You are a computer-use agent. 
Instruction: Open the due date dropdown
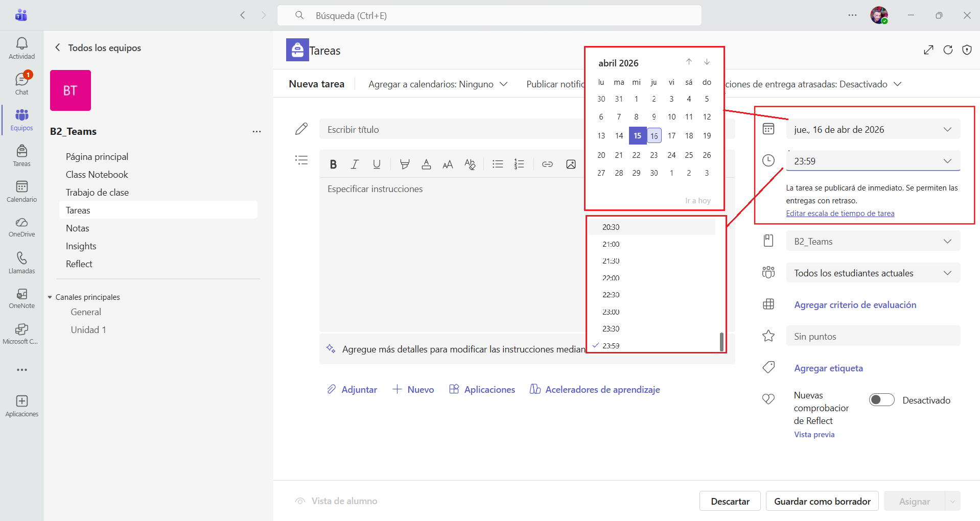coord(873,129)
